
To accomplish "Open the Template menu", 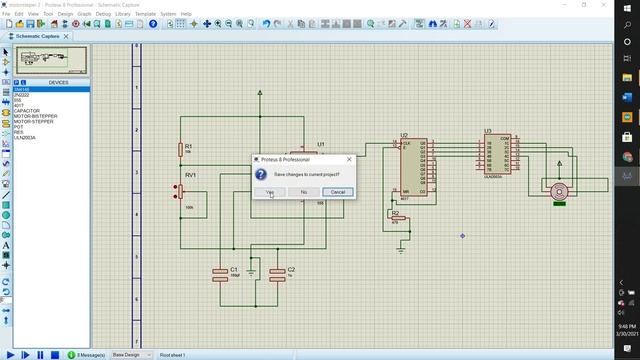I will click(145, 14).
